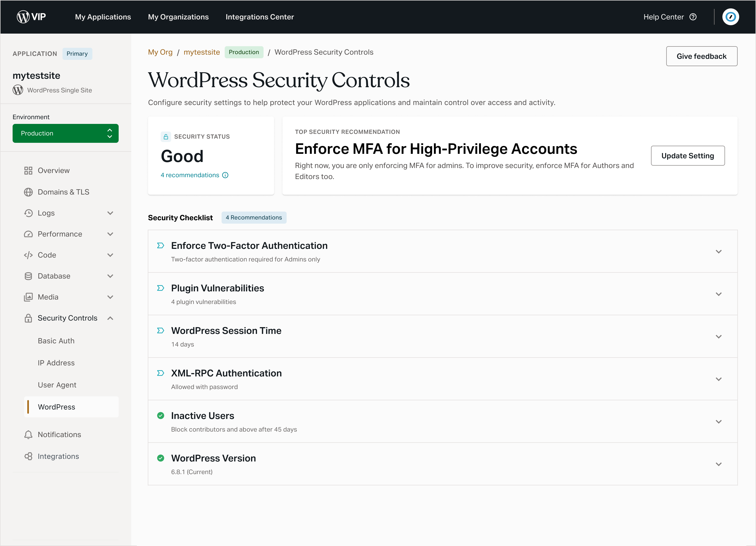The width and height of the screenshot is (756, 546).
Task: Click the 4 Recommendations checklist badge
Action: point(254,217)
